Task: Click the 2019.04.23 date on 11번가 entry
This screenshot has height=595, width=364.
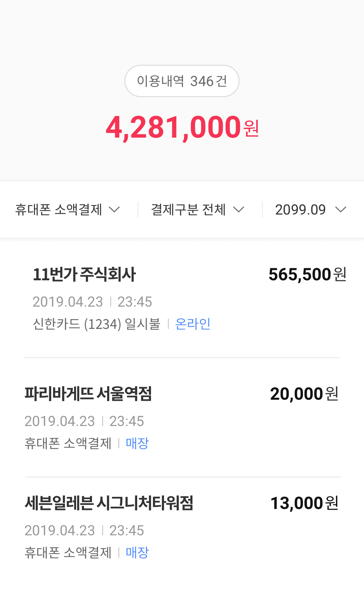Action: 68,302
